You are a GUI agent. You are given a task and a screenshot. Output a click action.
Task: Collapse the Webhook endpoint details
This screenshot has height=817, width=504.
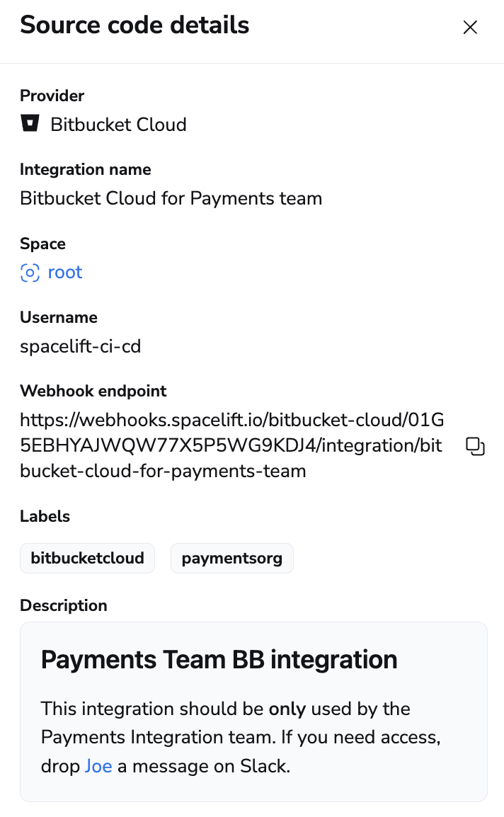point(93,391)
